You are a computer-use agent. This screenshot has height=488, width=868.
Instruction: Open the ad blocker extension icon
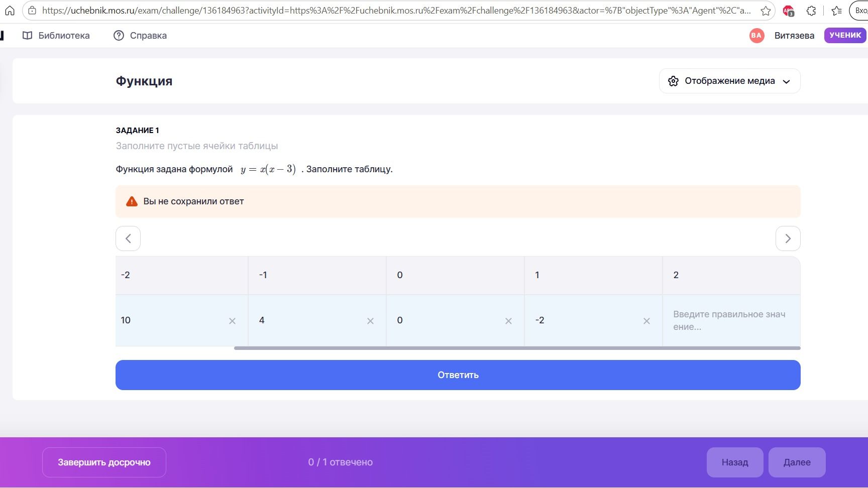pyautogui.click(x=789, y=11)
